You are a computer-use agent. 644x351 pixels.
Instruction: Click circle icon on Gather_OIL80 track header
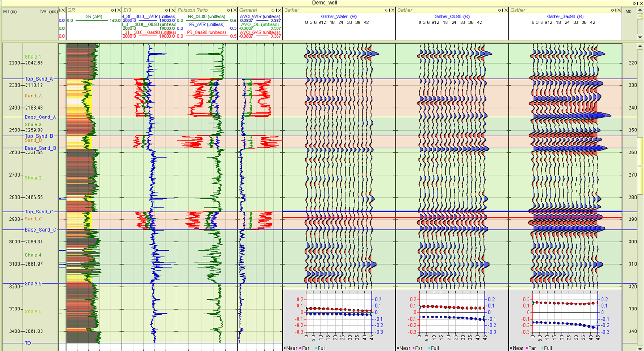pyautogui.click(x=499, y=10)
